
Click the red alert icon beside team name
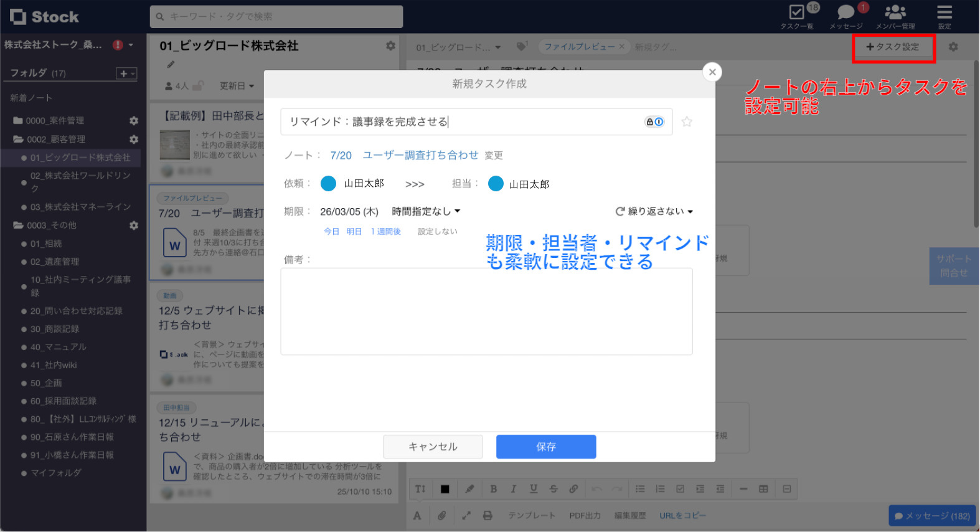pyautogui.click(x=118, y=45)
